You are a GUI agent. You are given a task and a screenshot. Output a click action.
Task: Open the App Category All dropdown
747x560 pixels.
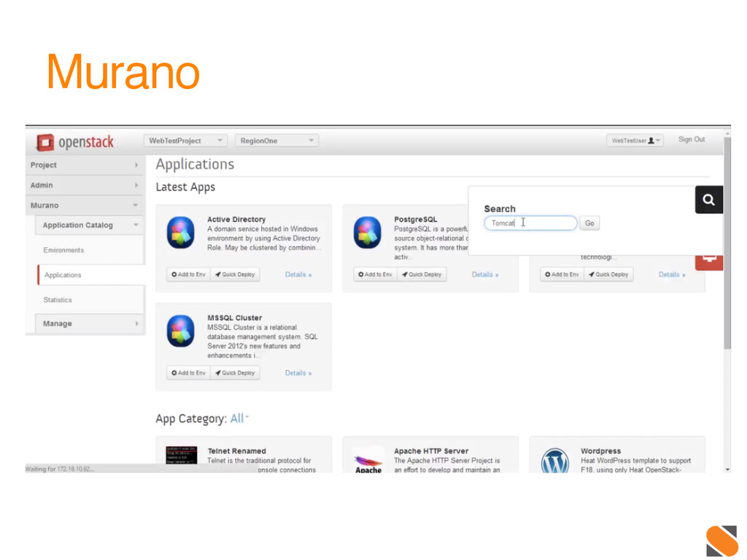(239, 419)
